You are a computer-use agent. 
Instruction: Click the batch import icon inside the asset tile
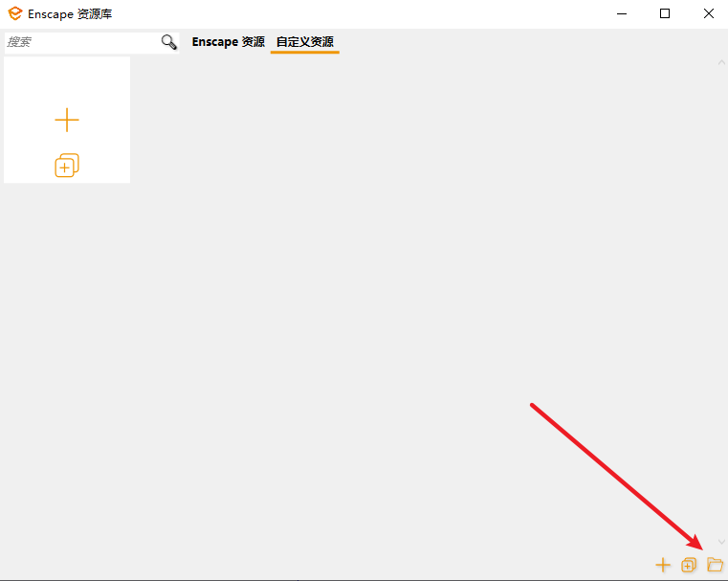point(67,166)
